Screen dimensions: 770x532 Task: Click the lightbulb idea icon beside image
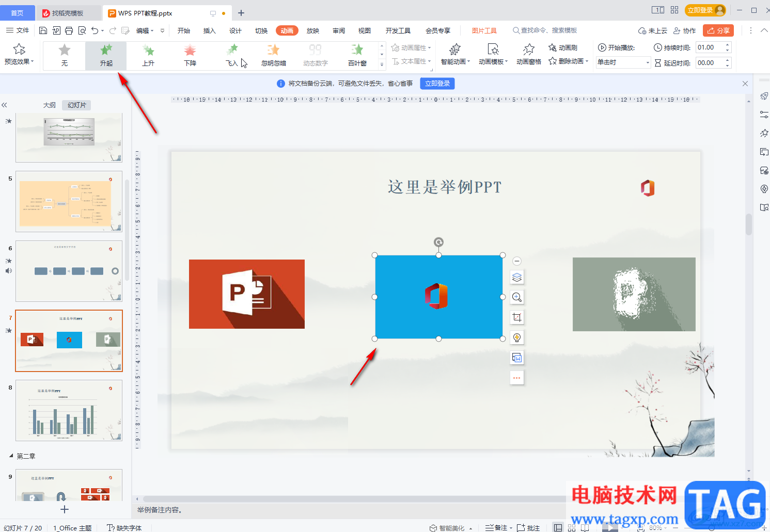point(517,337)
